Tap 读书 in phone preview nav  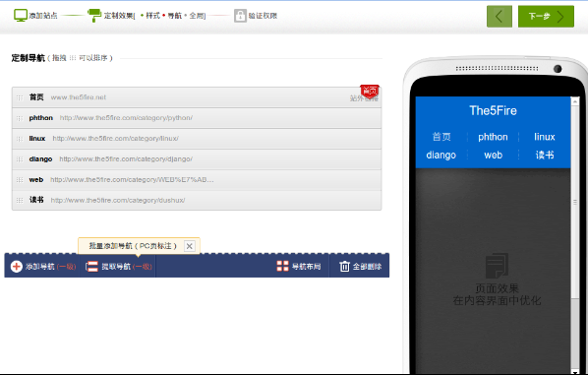545,156
